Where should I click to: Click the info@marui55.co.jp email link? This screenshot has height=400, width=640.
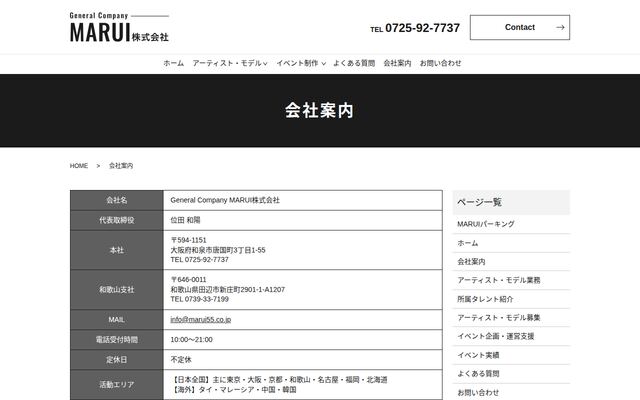(x=200, y=320)
